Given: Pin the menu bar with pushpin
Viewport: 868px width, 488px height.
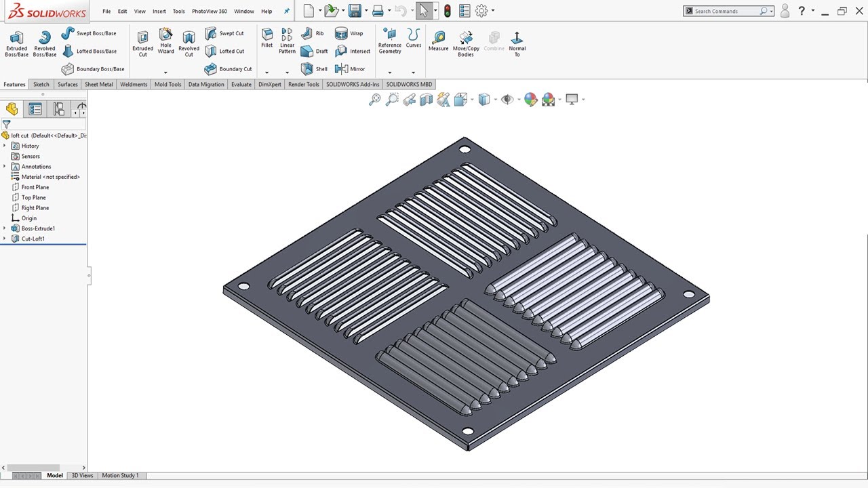Looking at the screenshot, I should coord(287,12).
